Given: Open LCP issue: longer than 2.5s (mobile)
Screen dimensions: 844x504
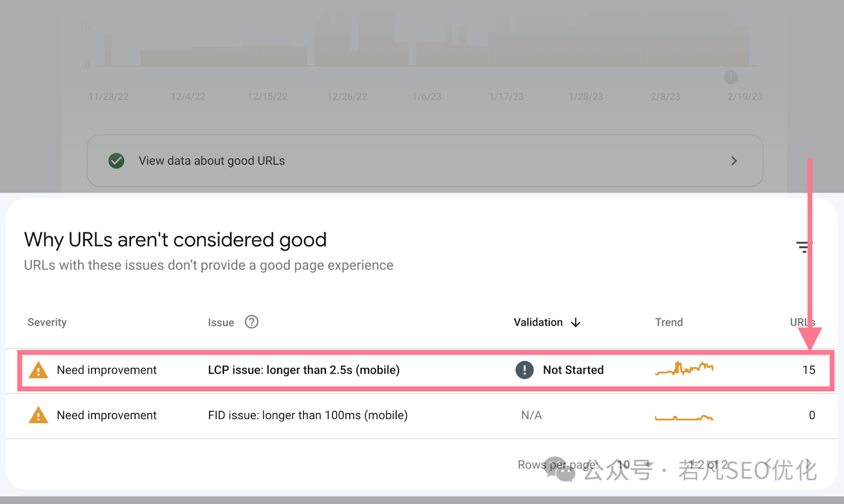Looking at the screenshot, I should (304, 370).
